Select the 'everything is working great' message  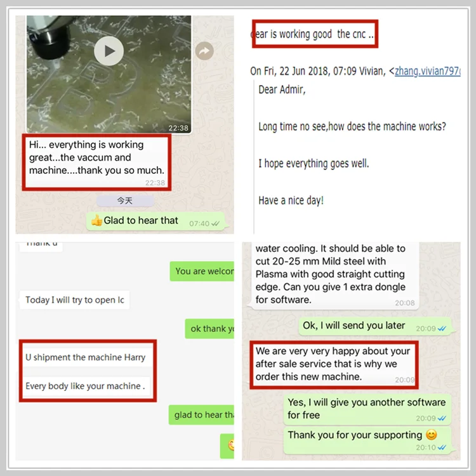pyautogui.click(x=96, y=162)
